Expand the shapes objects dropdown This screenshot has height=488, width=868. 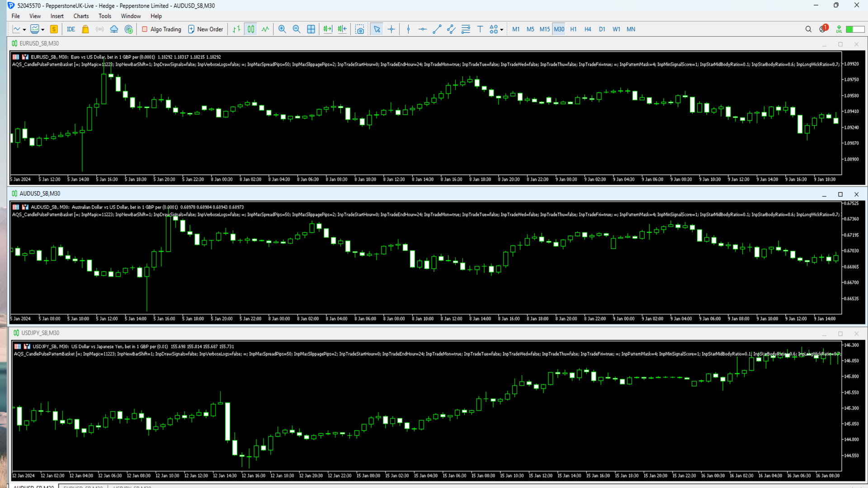(x=502, y=30)
